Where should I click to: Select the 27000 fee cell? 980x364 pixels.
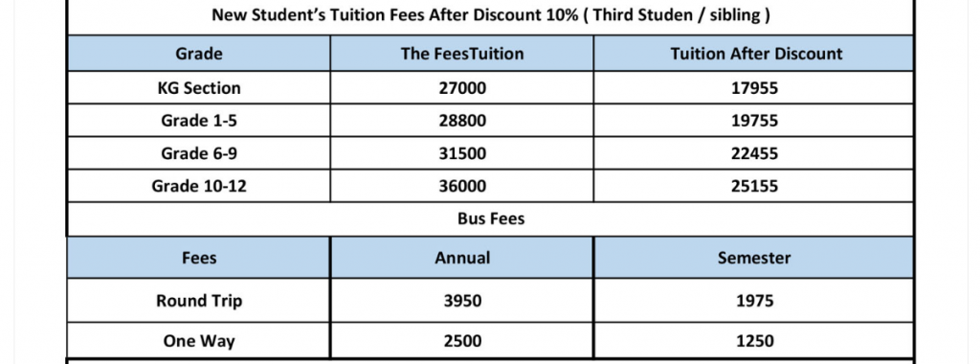pos(462,88)
